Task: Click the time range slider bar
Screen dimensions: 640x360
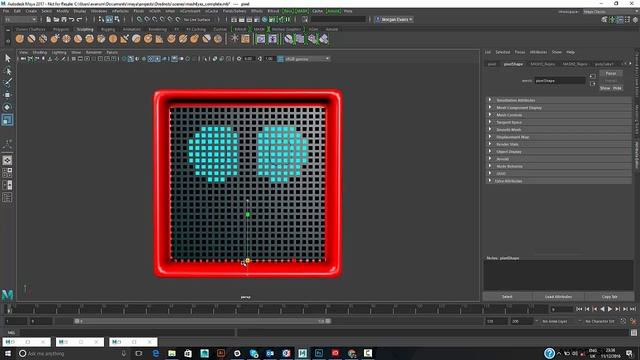Action: pyautogui.click(x=202, y=321)
